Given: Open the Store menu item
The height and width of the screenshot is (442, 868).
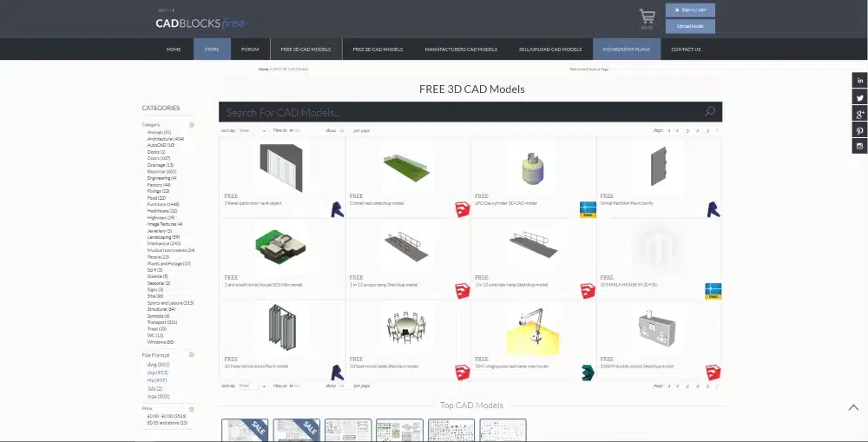Looking at the screenshot, I should tap(212, 49).
